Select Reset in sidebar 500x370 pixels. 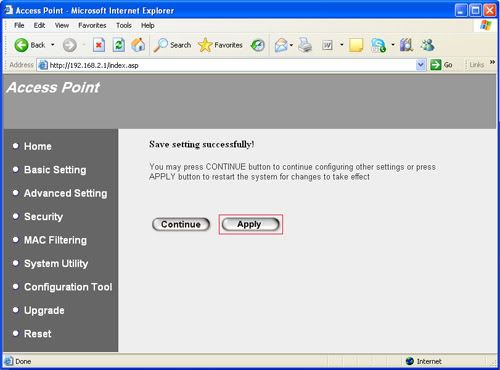[x=38, y=334]
